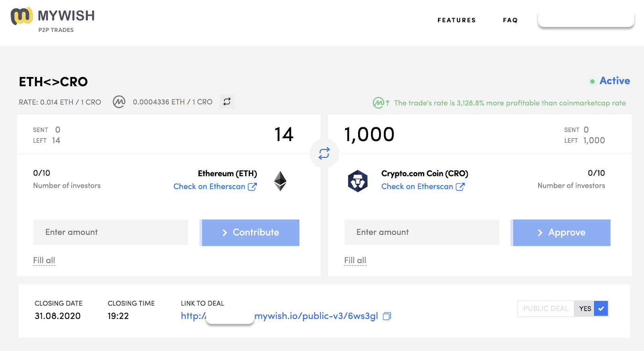The image size is (644, 351).
Task: Click the central blue swap arrows icon
Action: coord(324,153)
